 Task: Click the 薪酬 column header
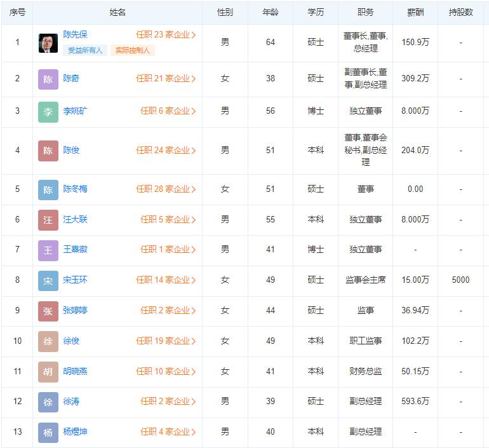tap(415, 12)
